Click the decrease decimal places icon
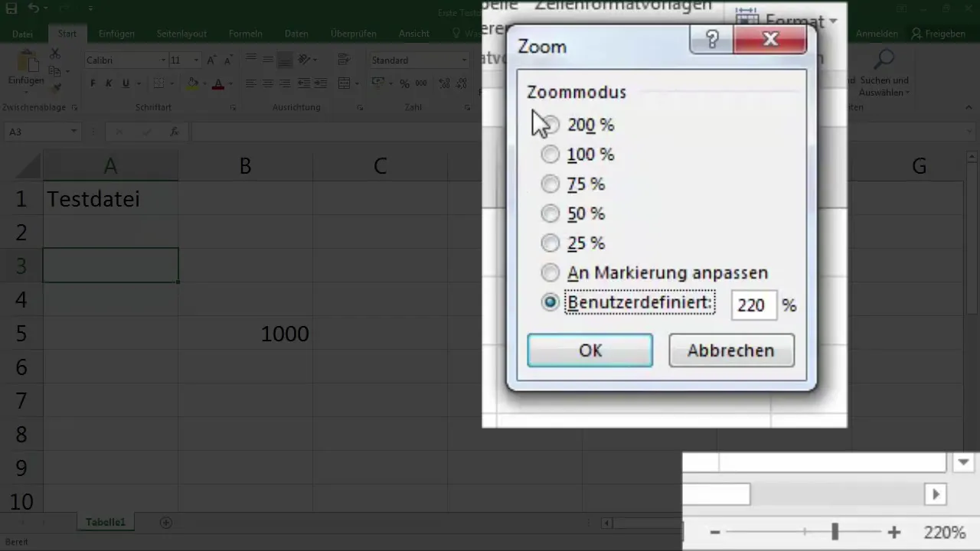This screenshot has width=980, height=551. pyautogui.click(x=462, y=83)
